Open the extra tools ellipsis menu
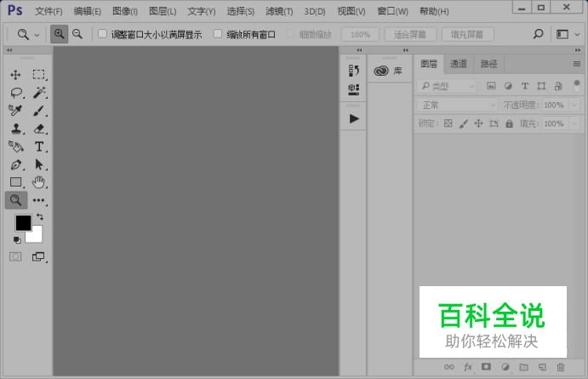The height and width of the screenshot is (379, 588). [38, 200]
